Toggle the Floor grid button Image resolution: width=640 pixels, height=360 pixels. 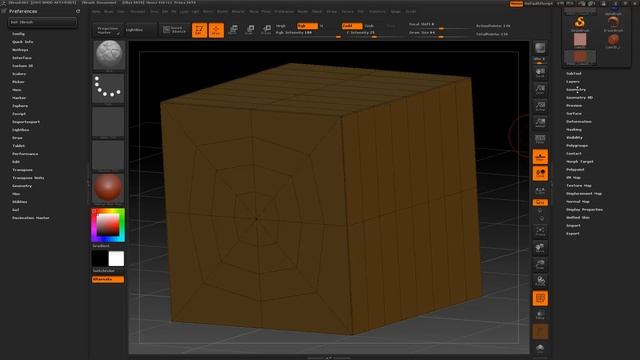point(540,157)
